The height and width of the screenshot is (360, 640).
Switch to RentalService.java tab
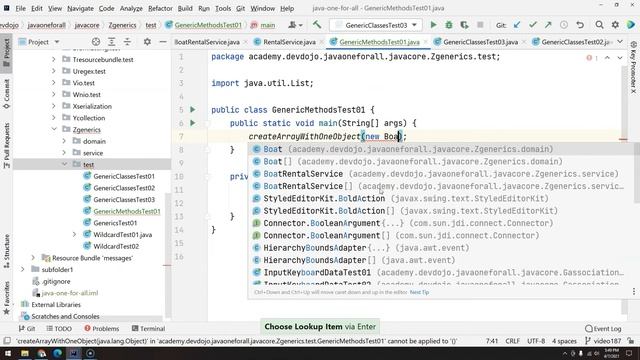click(289, 42)
